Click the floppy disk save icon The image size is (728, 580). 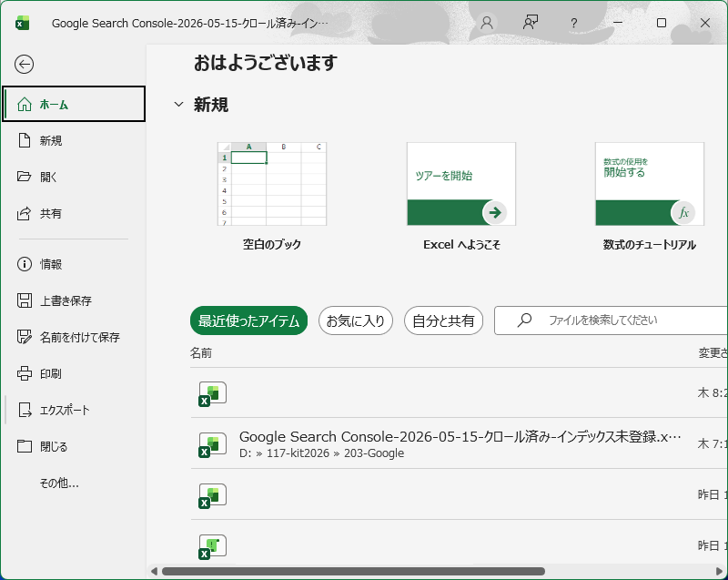click(25, 300)
